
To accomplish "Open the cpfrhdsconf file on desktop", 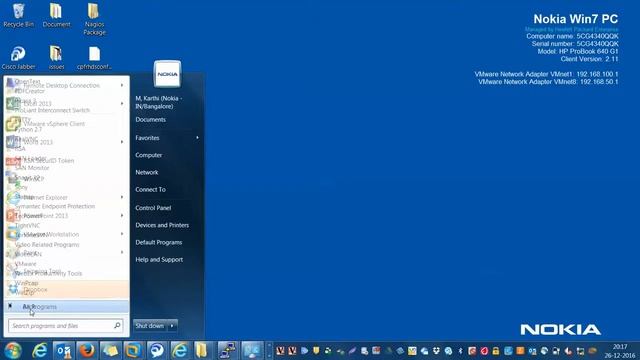I will [x=94, y=58].
